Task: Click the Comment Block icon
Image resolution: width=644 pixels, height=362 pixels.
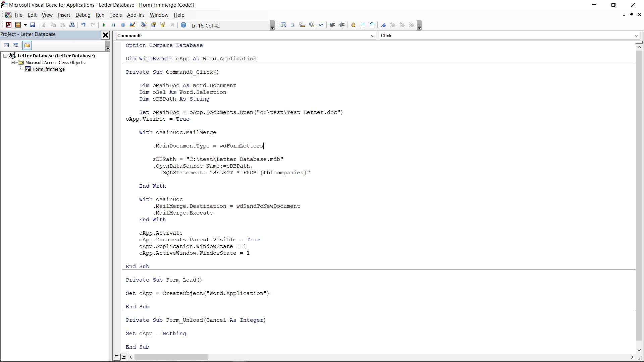Action: 363,25
